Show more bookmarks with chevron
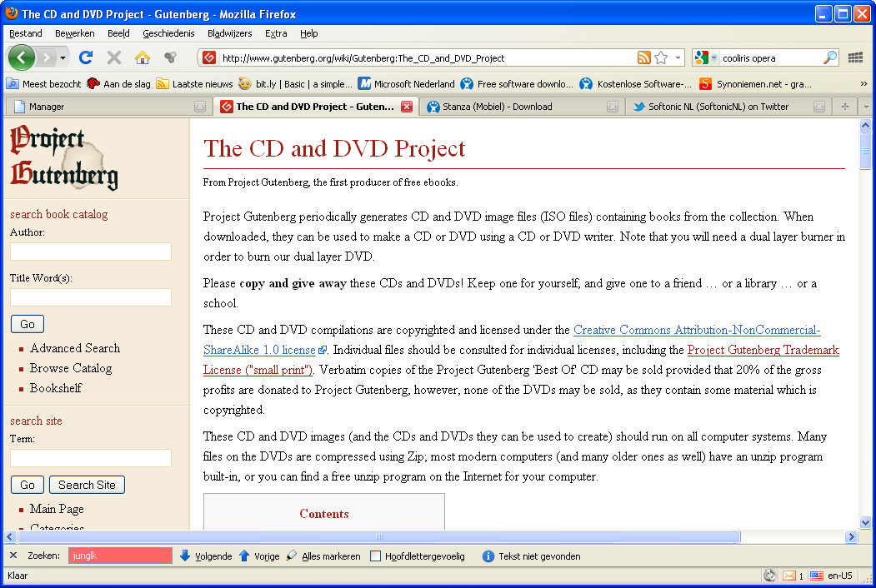This screenshot has width=876, height=588. 863,84
